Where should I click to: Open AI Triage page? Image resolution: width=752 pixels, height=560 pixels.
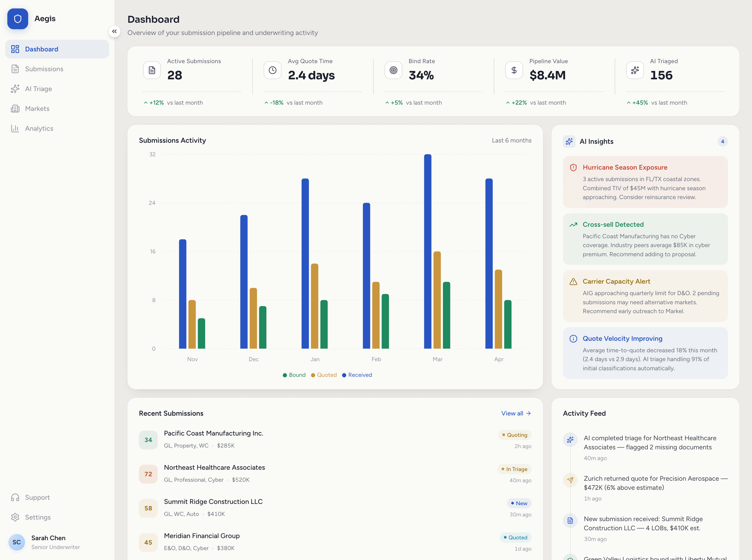pyautogui.click(x=57, y=89)
